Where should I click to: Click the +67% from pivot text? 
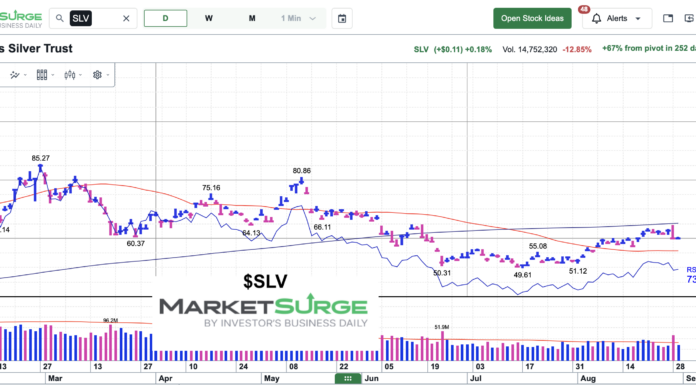point(649,48)
